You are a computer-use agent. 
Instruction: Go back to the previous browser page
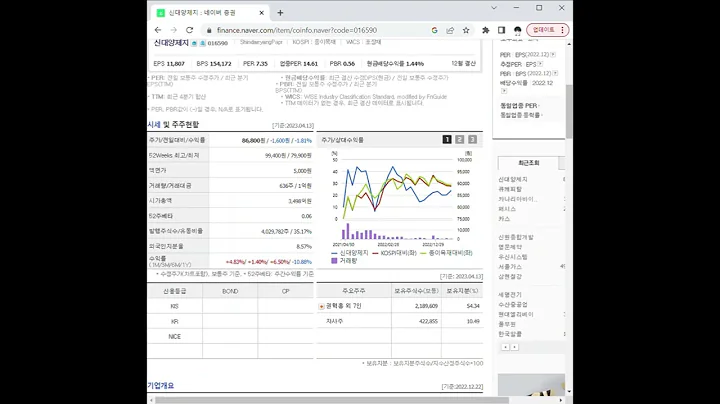(x=158, y=30)
